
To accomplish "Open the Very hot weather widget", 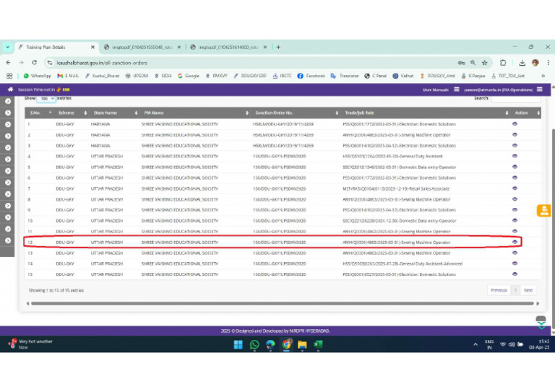I will coord(30,344).
